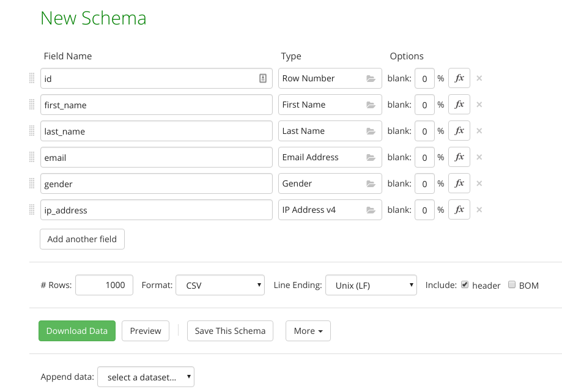
Task: Open the formula editor for ip_address
Action: [x=459, y=210]
